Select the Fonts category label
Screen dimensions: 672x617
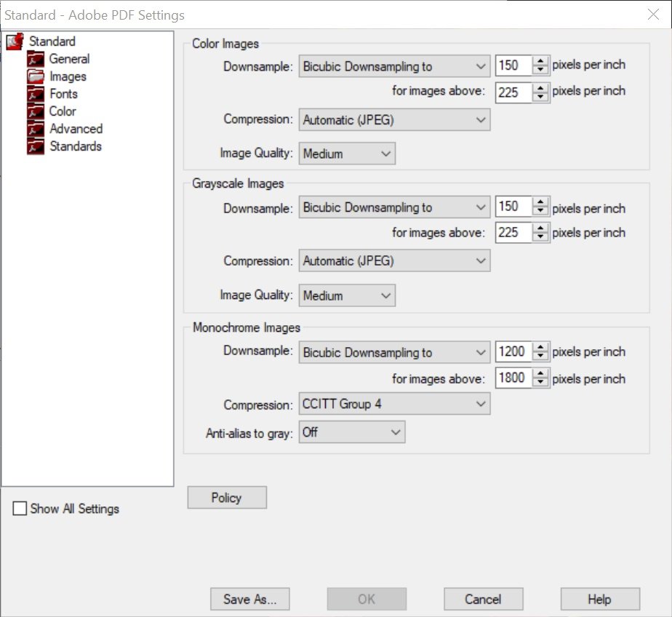pos(63,94)
